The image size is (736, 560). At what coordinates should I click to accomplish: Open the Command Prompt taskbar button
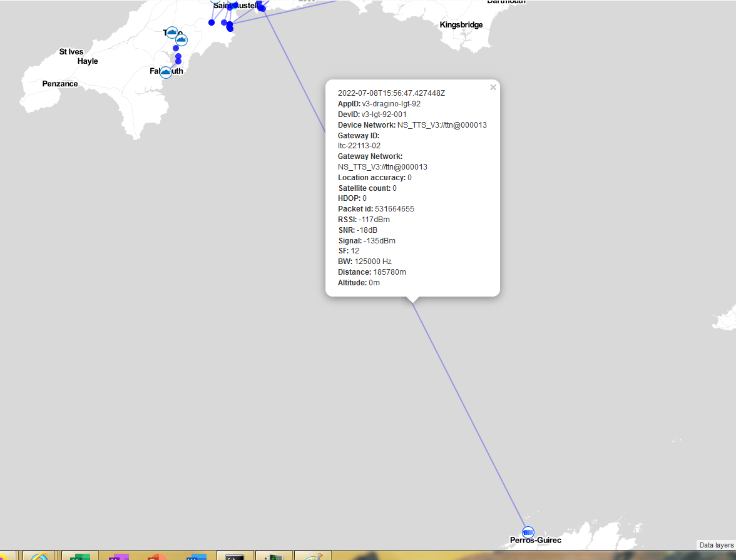pos(235,556)
